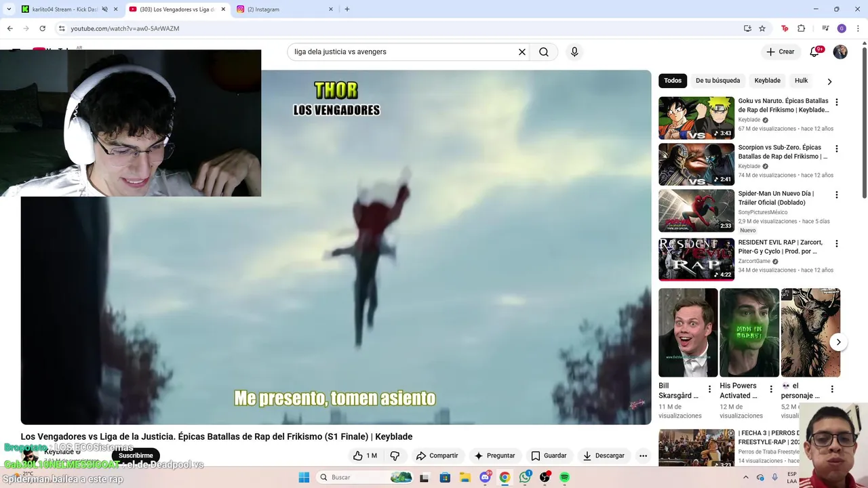View site information icon in address bar
This screenshot has width=868, height=488.
(x=61, y=28)
